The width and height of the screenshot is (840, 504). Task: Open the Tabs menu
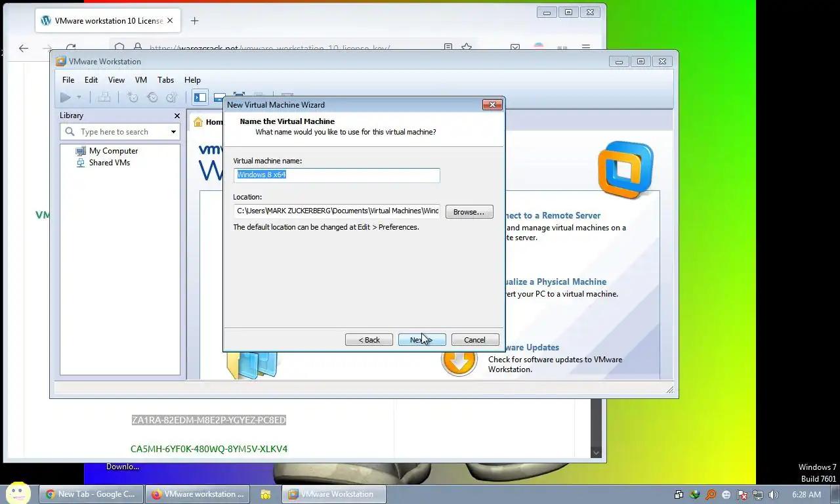click(x=166, y=80)
